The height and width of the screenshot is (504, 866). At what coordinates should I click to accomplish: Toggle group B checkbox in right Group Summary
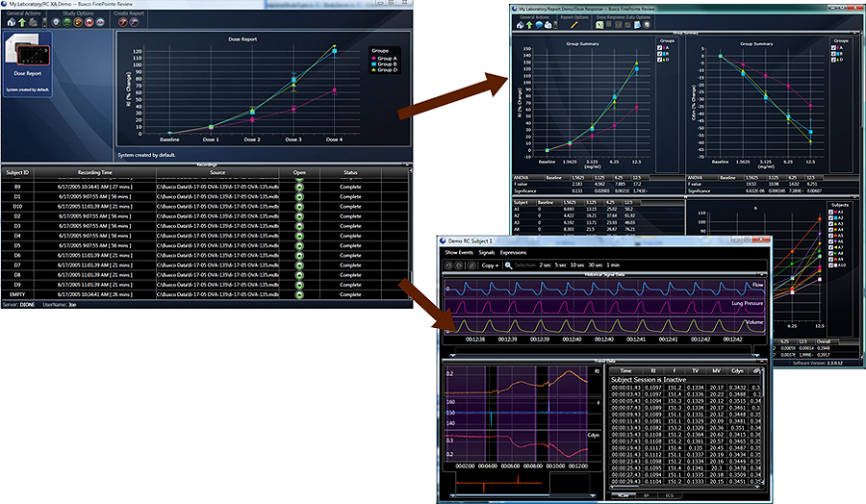pyautogui.click(x=833, y=54)
